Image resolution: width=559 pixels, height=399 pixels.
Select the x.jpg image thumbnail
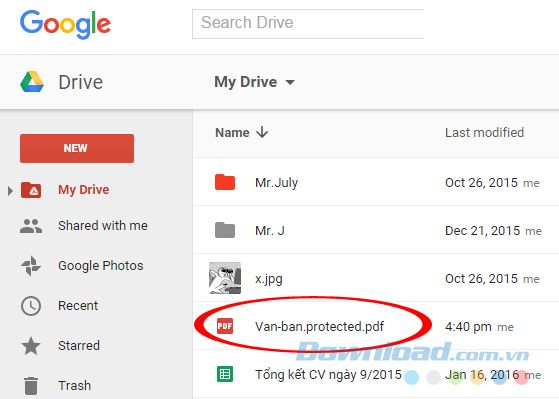pos(225,278)
